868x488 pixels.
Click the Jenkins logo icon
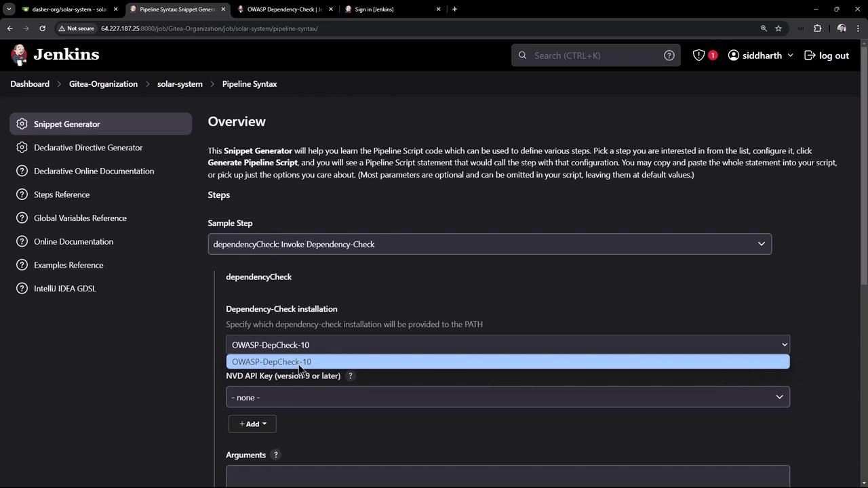(x=20, y=55)
